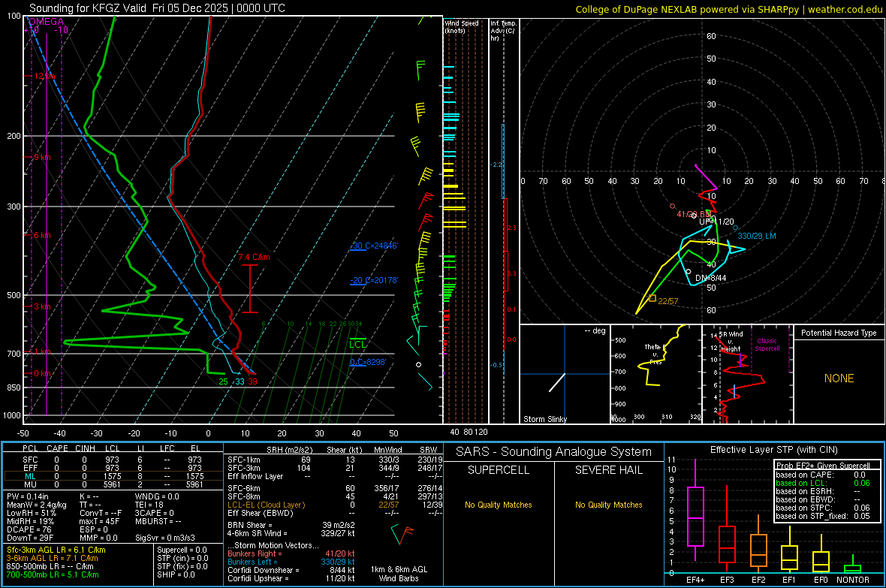The height and width of the screenshot is (588, 886).
Task: Click the Classic Supercell label
Action: (x=767, y=345)
